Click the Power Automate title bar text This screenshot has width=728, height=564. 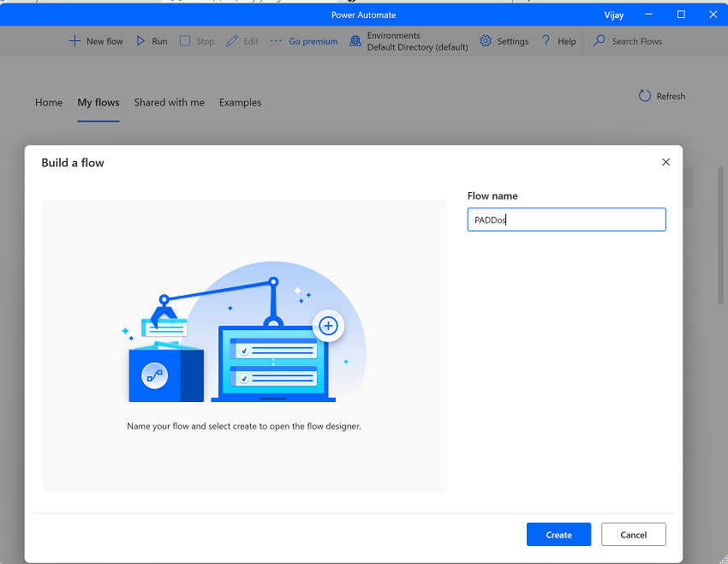click(x=363, y=15)
